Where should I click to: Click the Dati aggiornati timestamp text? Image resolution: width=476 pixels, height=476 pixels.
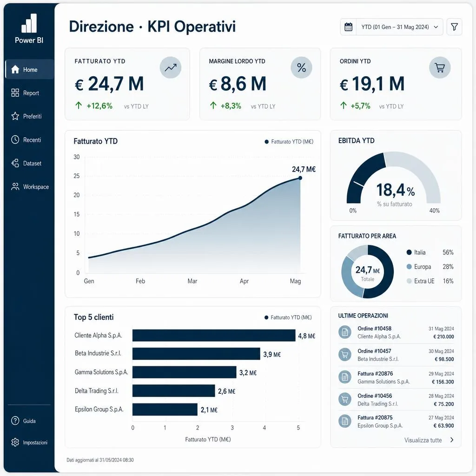coord(100,460)
